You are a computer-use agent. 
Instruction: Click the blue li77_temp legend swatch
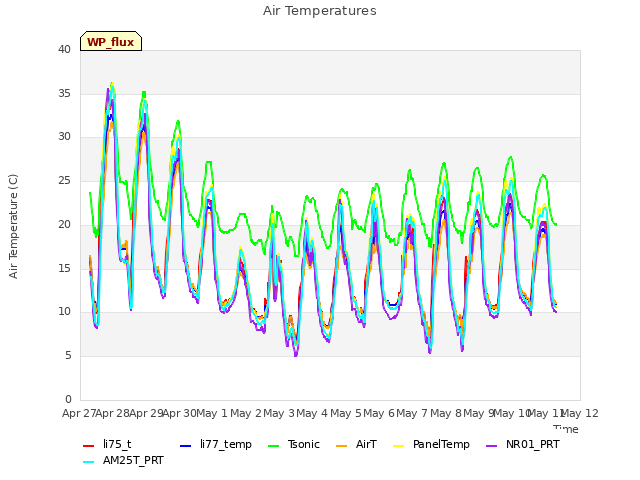(x=185, y=445)
